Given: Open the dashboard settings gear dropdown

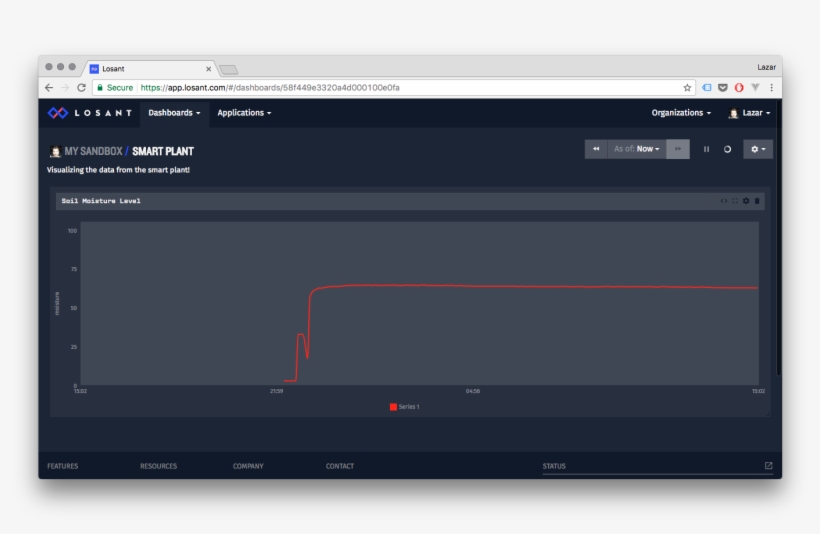Looking at the screenshot, I should click(x=758, y=149).
